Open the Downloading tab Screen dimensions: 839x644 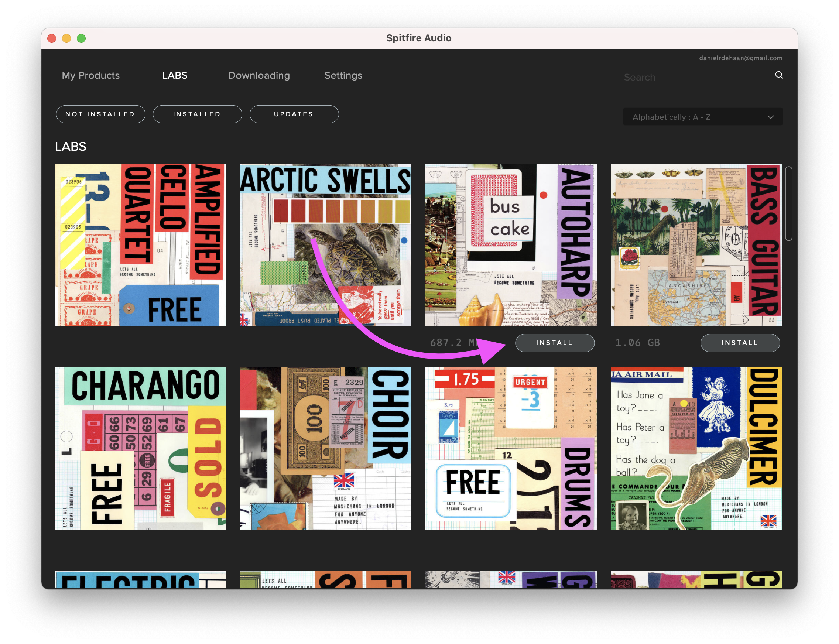(x=259, y=76)
